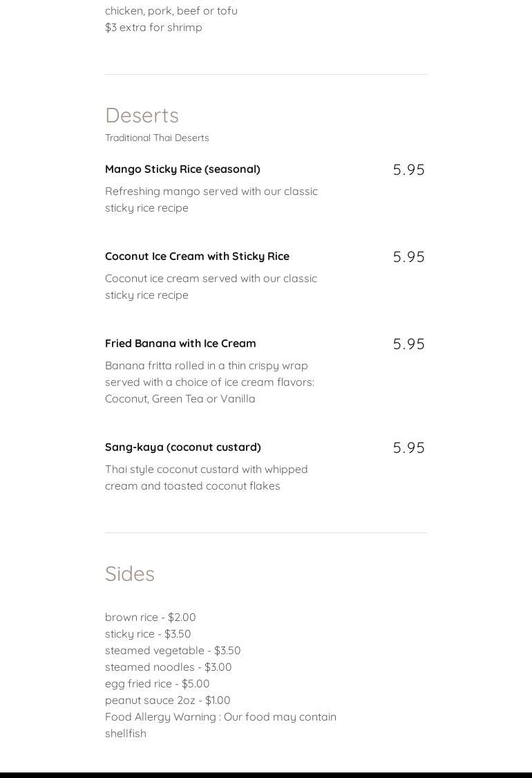Click the Fried Banana ice cream flavors description
The image size is (532, 778).
point(209,382)
